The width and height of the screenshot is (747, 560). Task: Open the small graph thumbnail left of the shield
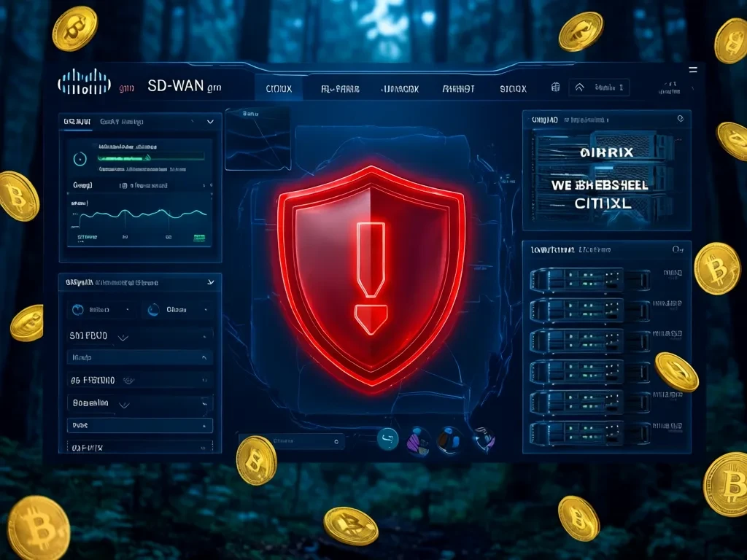[x=258, y=139]
